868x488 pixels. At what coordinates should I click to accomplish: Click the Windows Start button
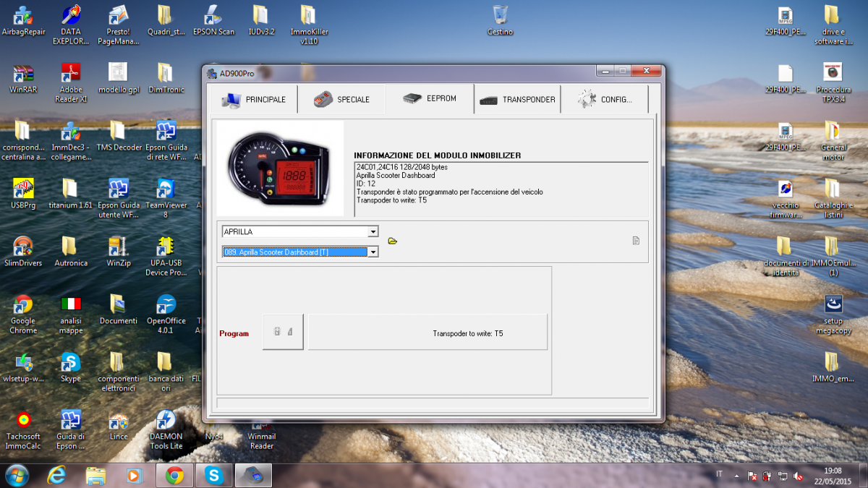(x=17, y=475)
